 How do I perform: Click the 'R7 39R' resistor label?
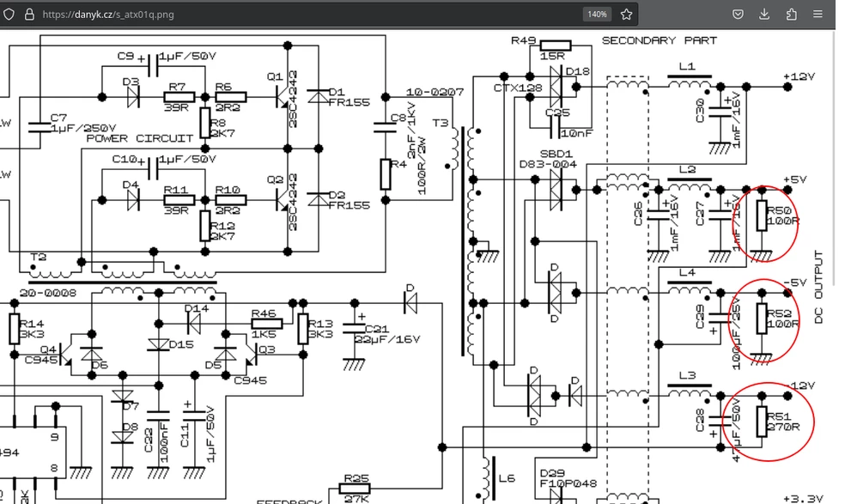pos(177,97)
